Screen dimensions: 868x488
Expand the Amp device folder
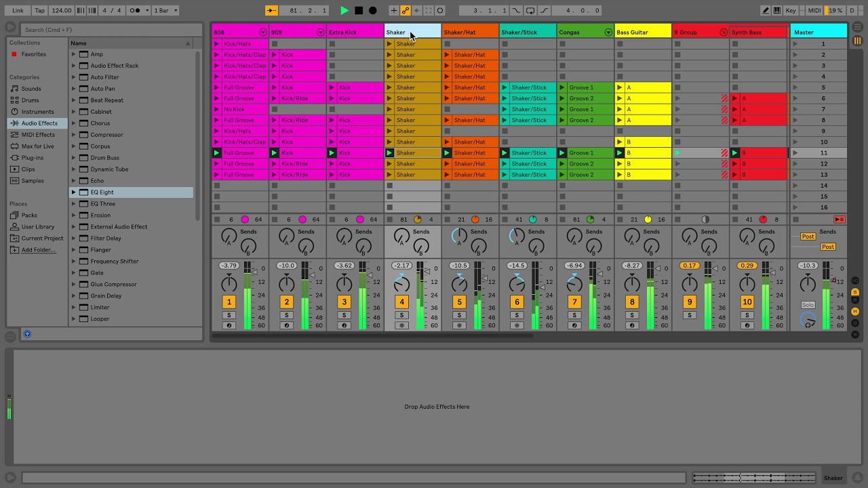(x=74, y=54)
